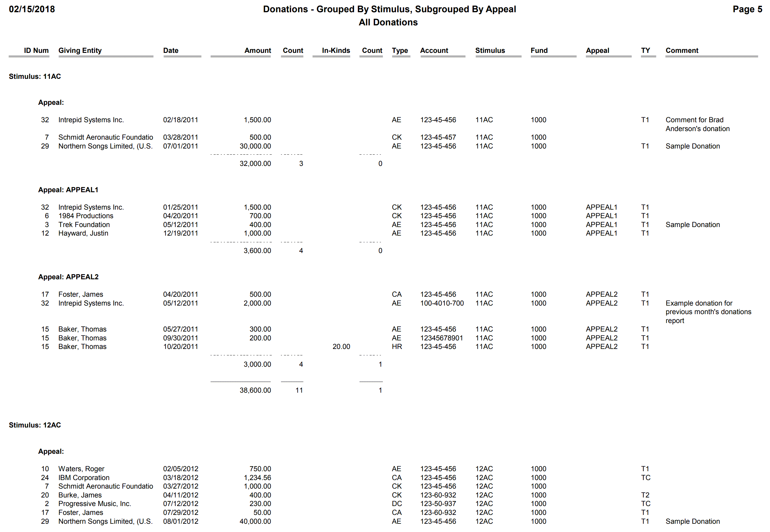
Task: Click the Date column header
Action: (170, 50)
